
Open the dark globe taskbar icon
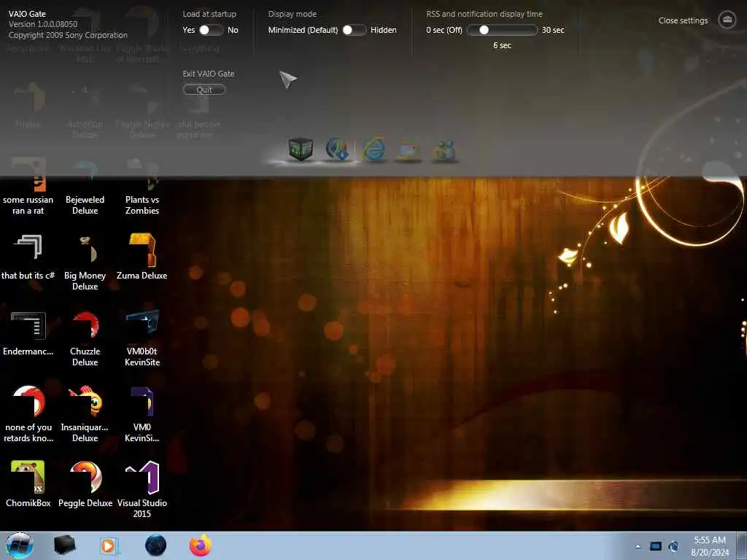(155, 545)
